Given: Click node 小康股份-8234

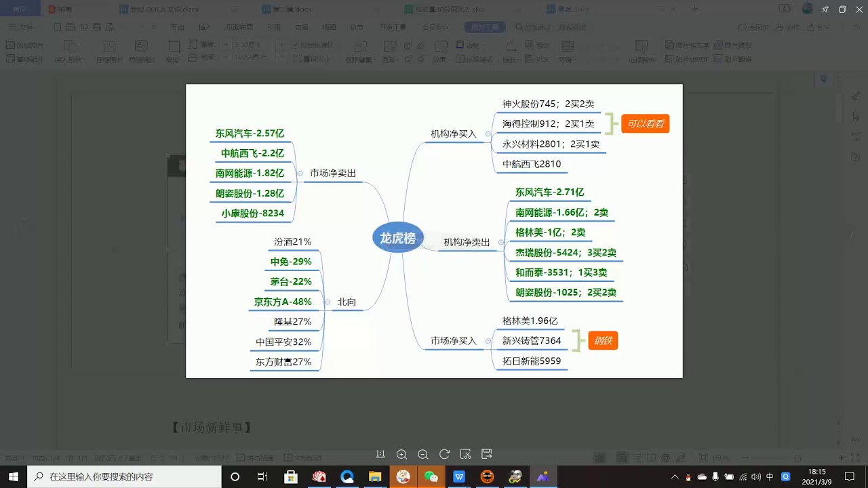Looking at the screenshot, I should (252, 213).
